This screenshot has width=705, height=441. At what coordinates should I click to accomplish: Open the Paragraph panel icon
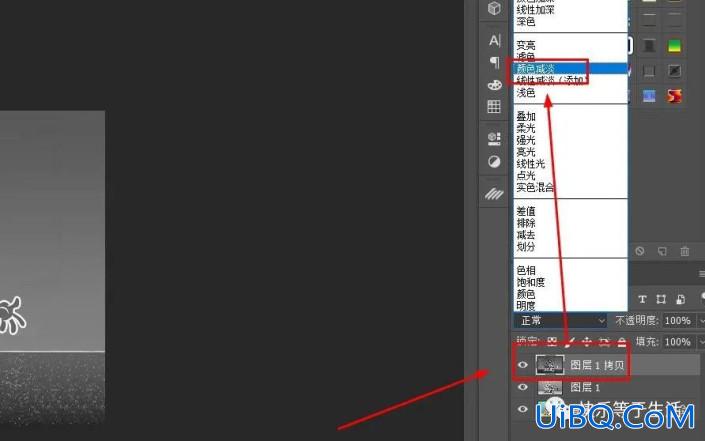point(494,62)
